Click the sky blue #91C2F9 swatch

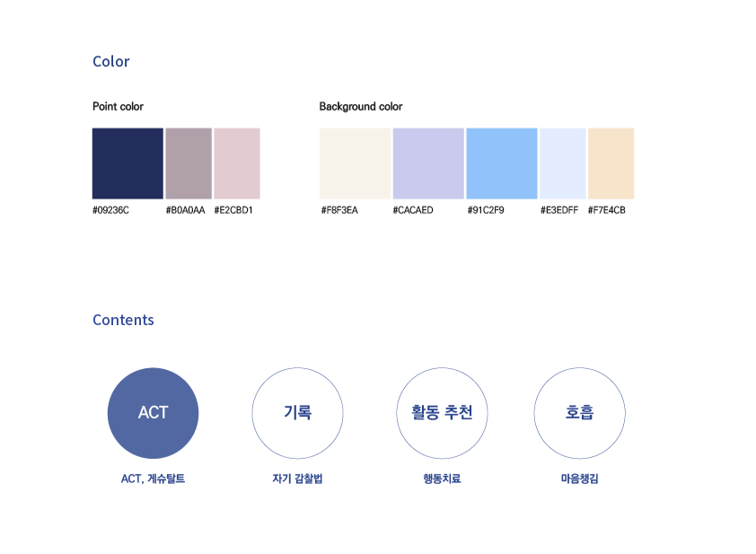click(502, 163)
